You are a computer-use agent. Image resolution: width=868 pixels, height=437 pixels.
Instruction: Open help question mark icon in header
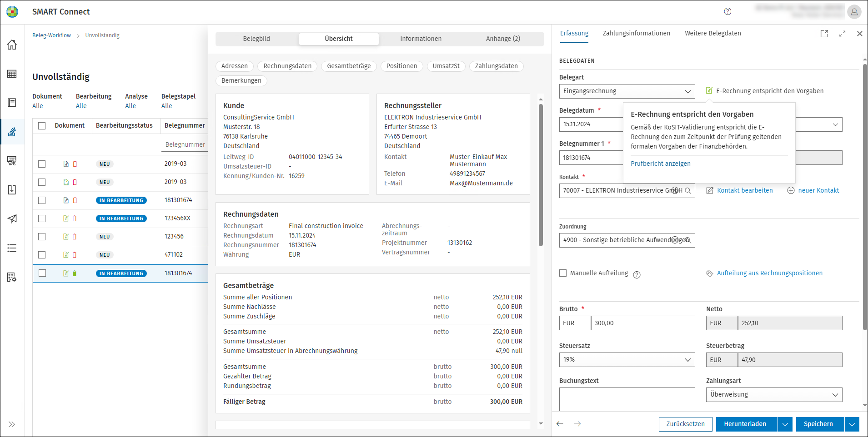coord(728,12)
